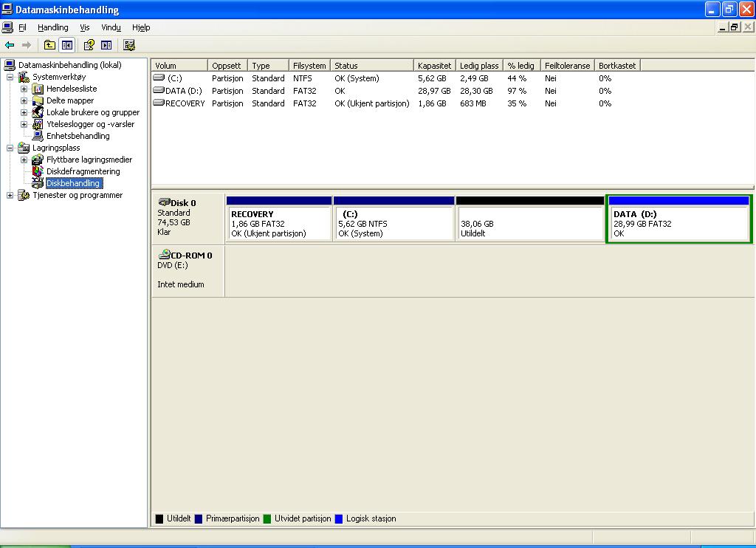
Task: Expand Ytelseslogger og -varsler node
Action: [24, 125]
